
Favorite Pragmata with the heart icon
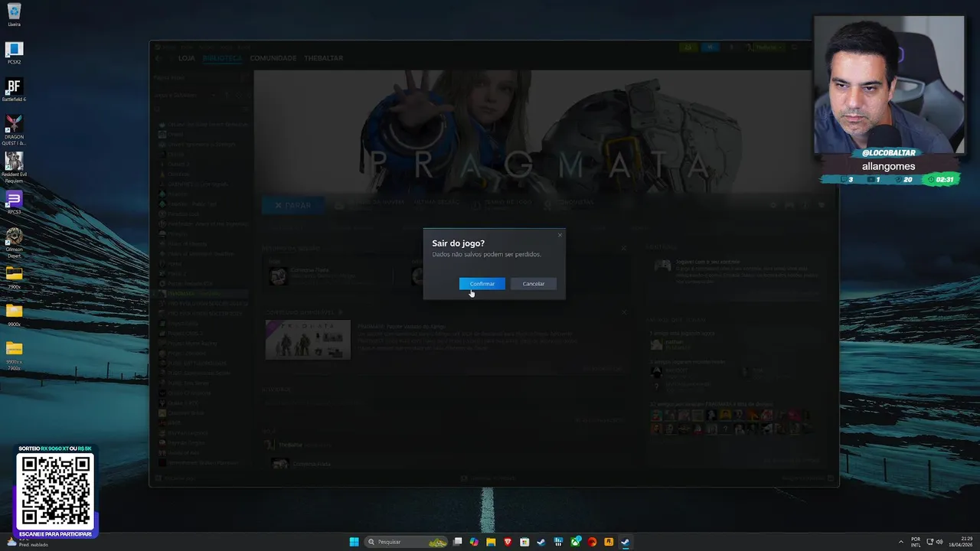(x=822, y=205)
